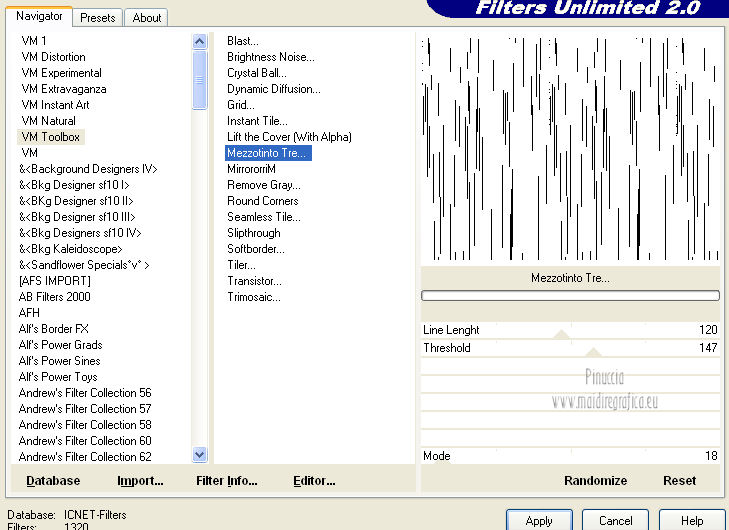Choose Lift the Cover (With Alpha) filter
The height and width of the screenshot is (530, 729).
289,137
